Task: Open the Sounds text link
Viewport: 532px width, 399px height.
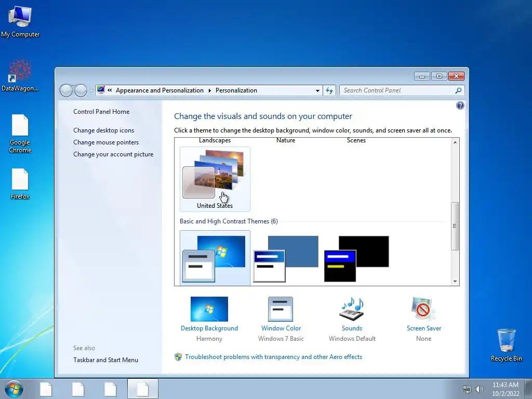Action: coord(352,328)
